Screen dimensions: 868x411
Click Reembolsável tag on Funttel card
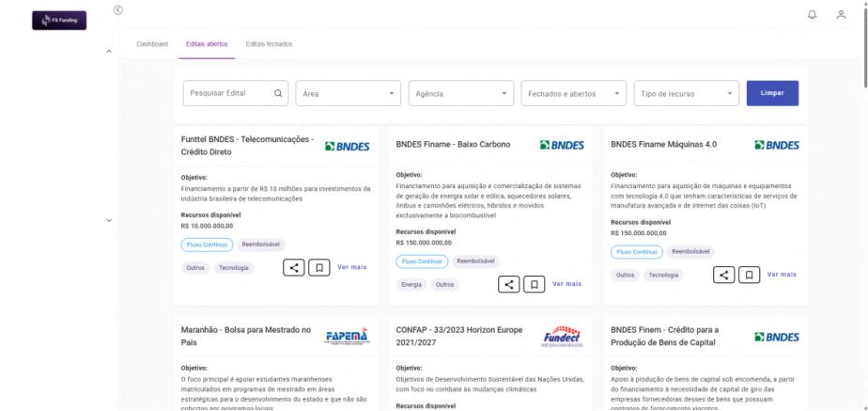[261, 245]
